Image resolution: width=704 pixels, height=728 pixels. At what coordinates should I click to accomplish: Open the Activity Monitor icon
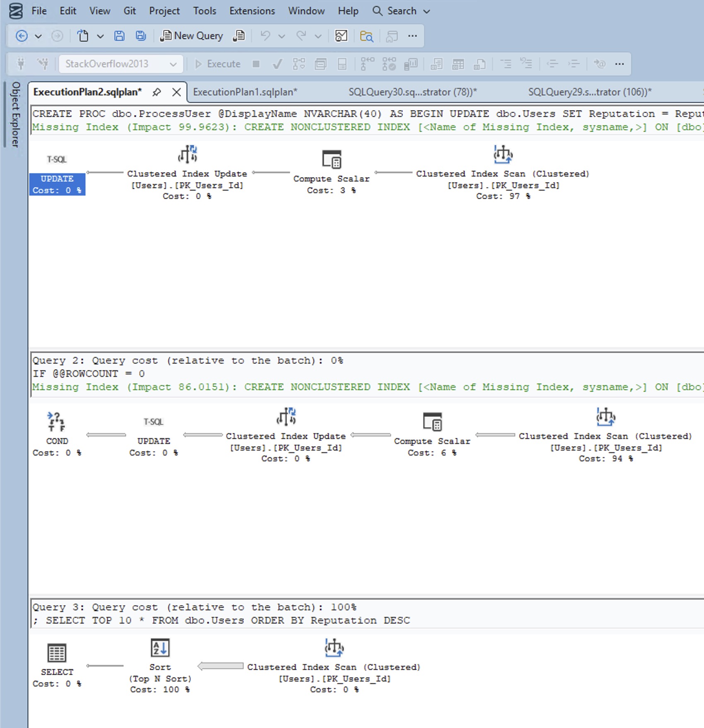coord(341,36)
